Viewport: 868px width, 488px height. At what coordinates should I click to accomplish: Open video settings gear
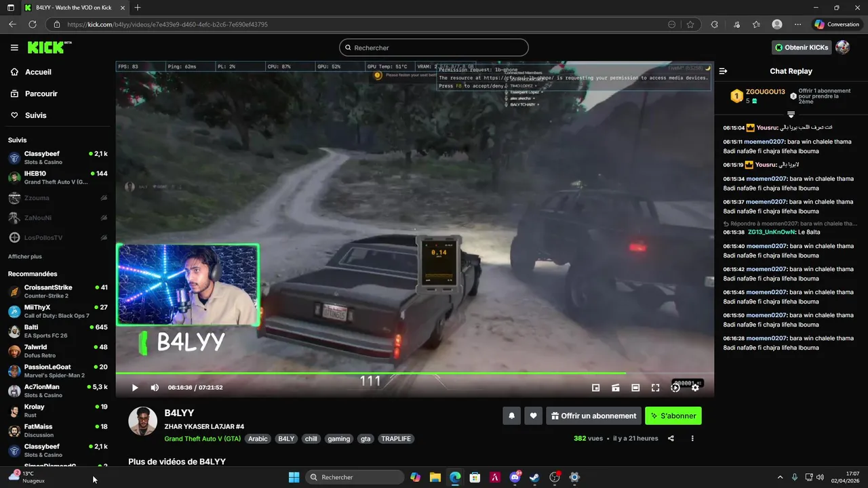[695, 388]
